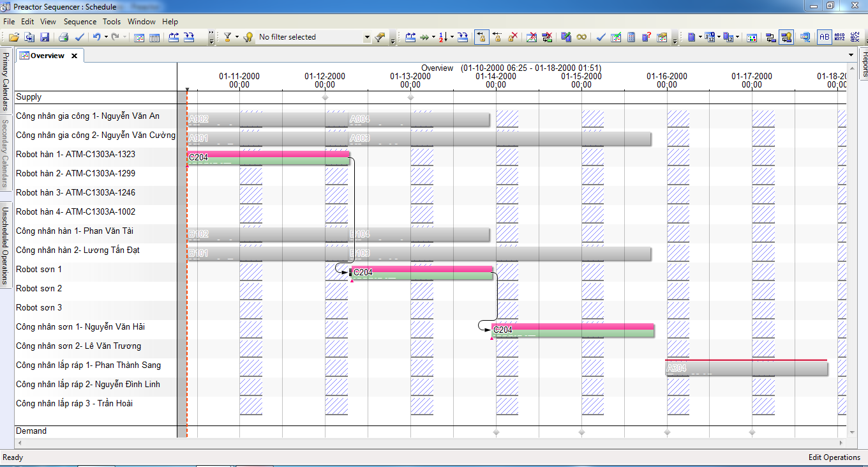This screenshot has height=467, width=868.
Task: Open the Sequence menu
Action: point(80,22)
